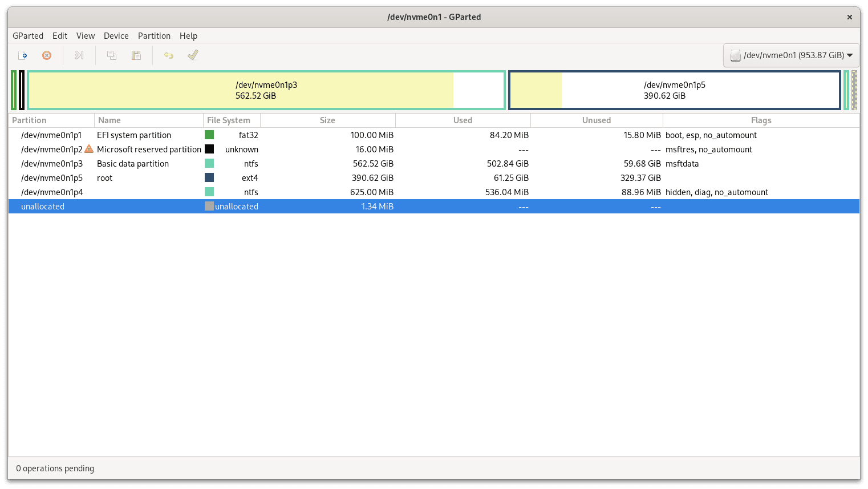Click the Resize/Move toolbar icon
The width and height of the screenshot is (868, 489).
tap(79, 55)
